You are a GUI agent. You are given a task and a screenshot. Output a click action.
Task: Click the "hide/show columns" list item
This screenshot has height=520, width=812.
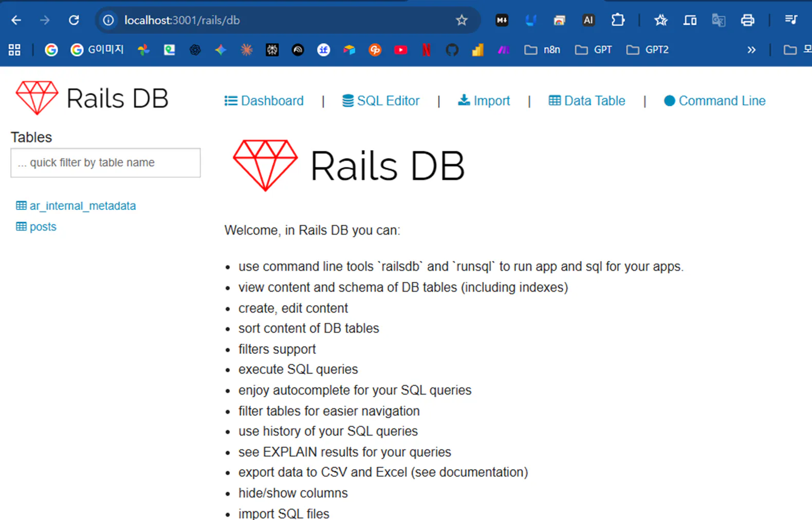point(293,493)
